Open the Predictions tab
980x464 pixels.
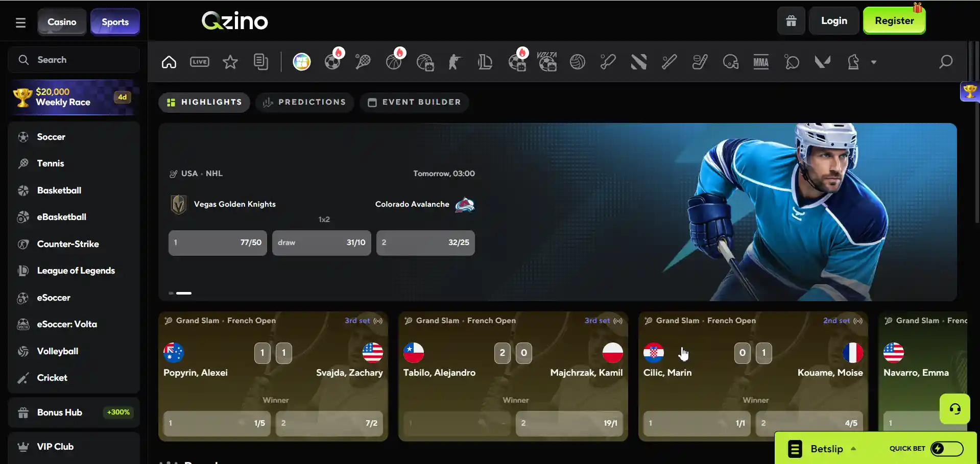(305, 102)
